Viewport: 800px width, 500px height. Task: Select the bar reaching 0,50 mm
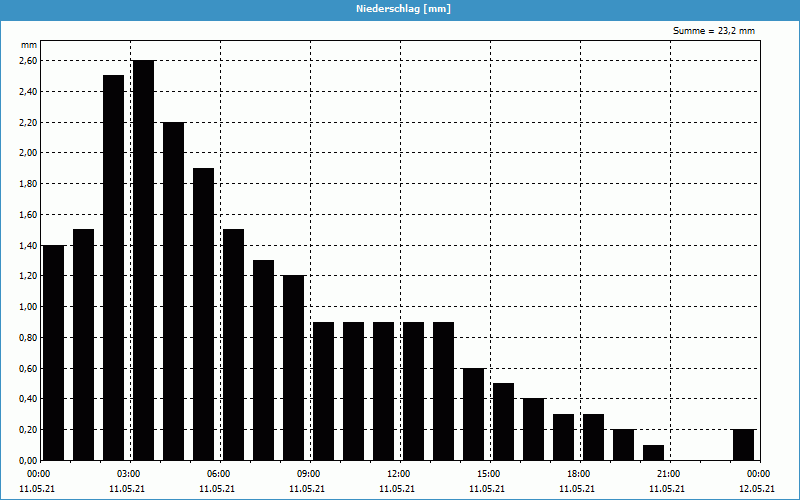tap(503, 422)
